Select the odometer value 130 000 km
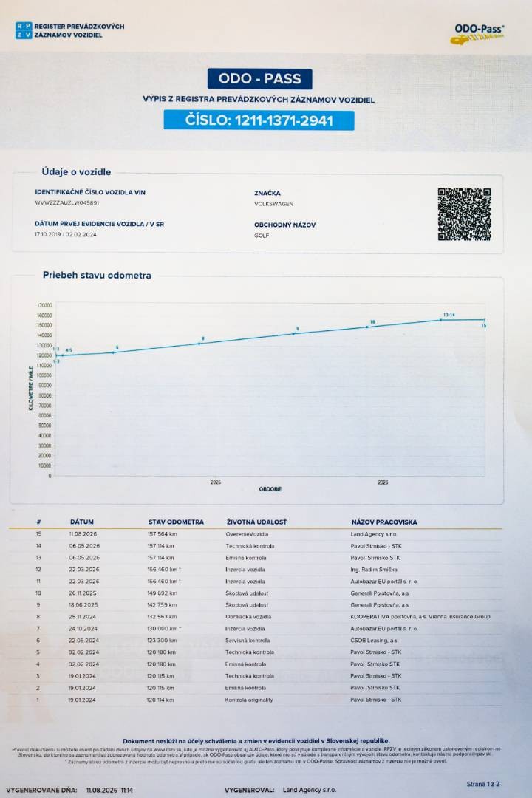The image size is (532, 798). [164, 629]
